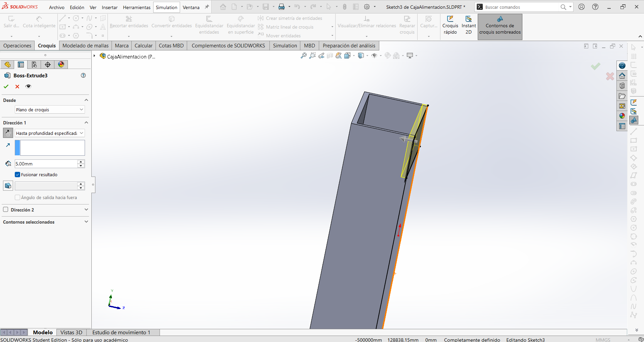Expand the Dirección 2 section

point(86,210)
